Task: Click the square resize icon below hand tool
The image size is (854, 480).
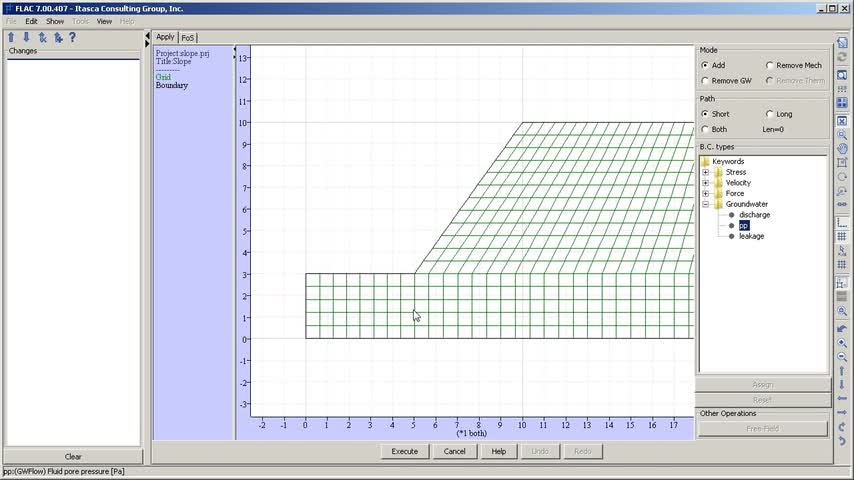Action: click(842, 162)
